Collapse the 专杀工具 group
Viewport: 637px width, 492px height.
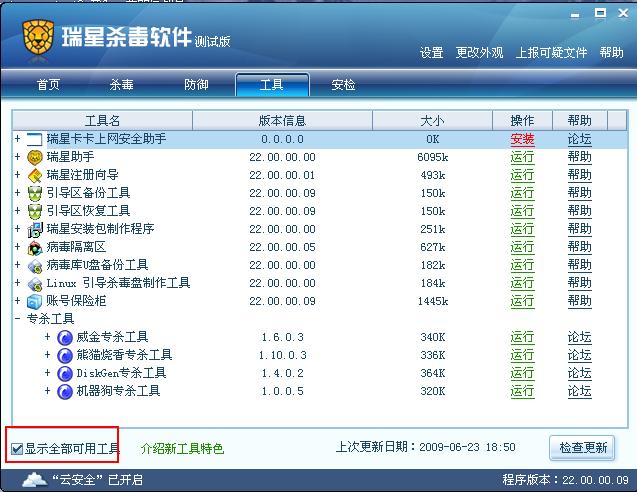[17, 319]
